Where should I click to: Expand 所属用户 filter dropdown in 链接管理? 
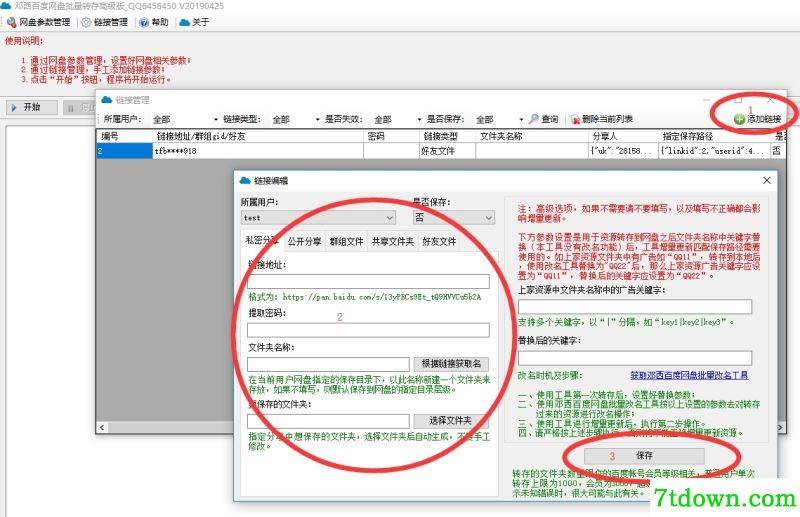click(x=216, y=119)
